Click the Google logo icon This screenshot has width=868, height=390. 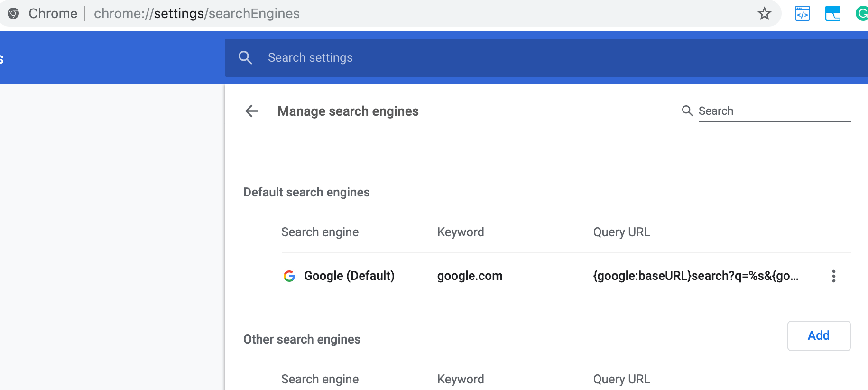tap(289, 276)
